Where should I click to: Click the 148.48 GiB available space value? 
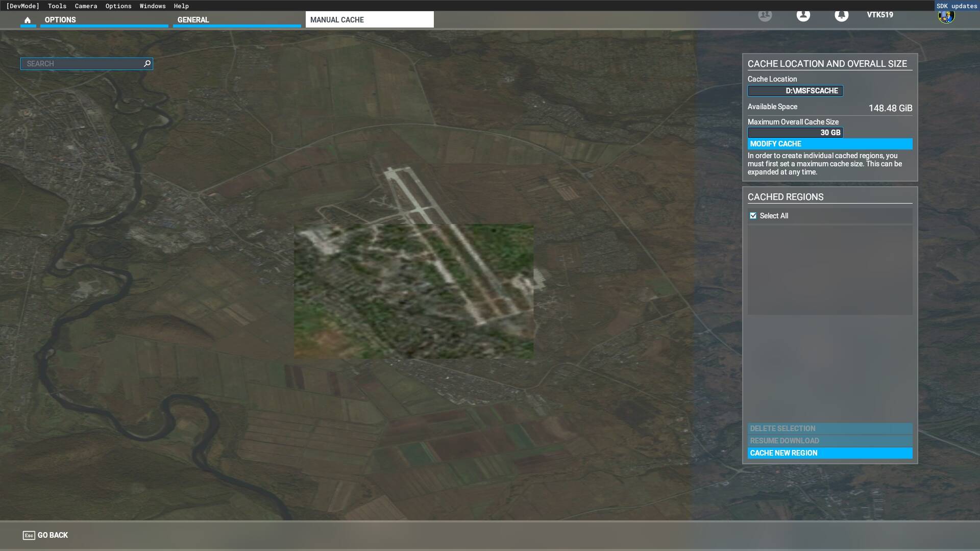890,108
